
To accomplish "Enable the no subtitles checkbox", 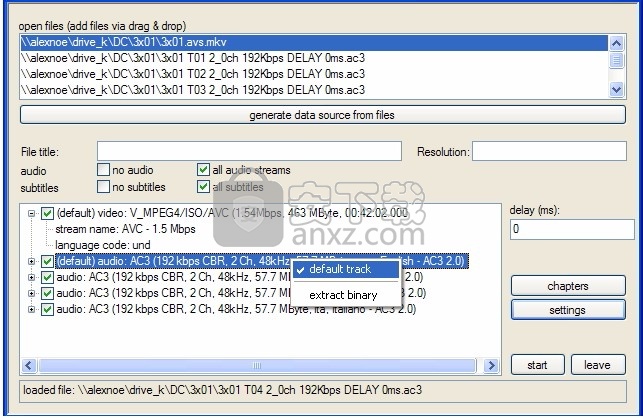I will point(103,187).
